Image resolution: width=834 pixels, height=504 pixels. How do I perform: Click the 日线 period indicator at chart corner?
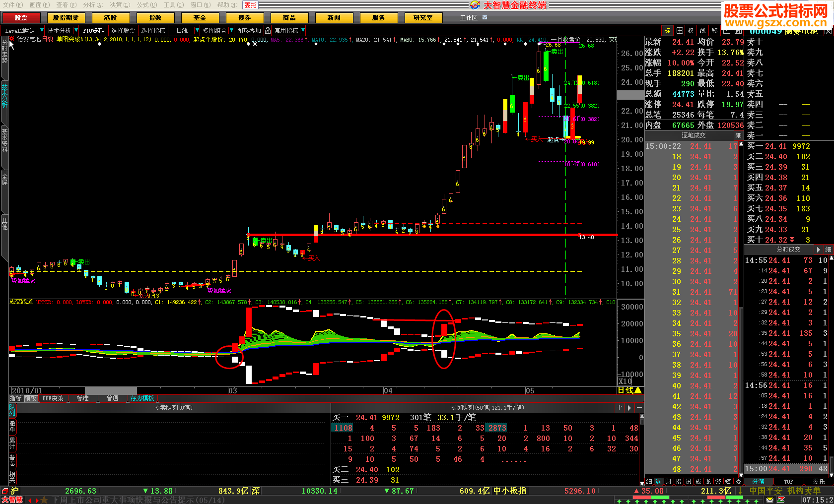coord(630,390)
